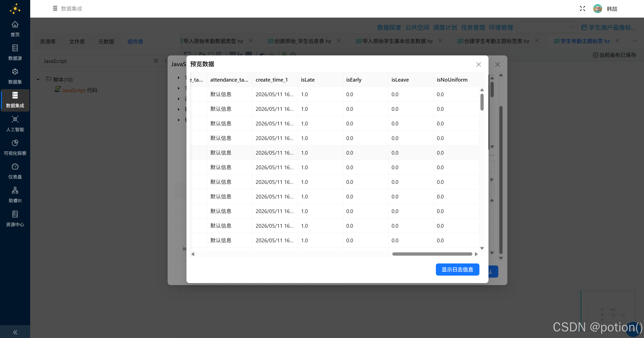644x338 pixels.
Task: Toggle fullscreen mode icon in the header
Action: 582,9
